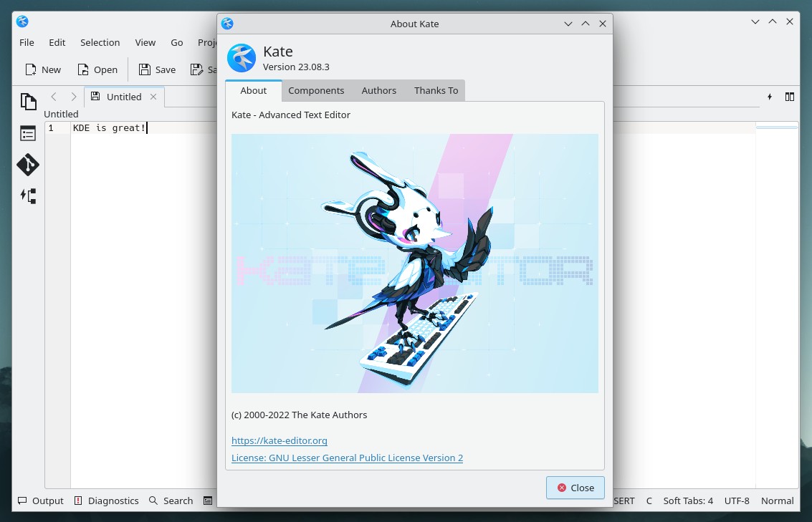Click Kate icon in About dialog title bar
Viewport: 812px width, 522px height.
[x=227, y=24]
